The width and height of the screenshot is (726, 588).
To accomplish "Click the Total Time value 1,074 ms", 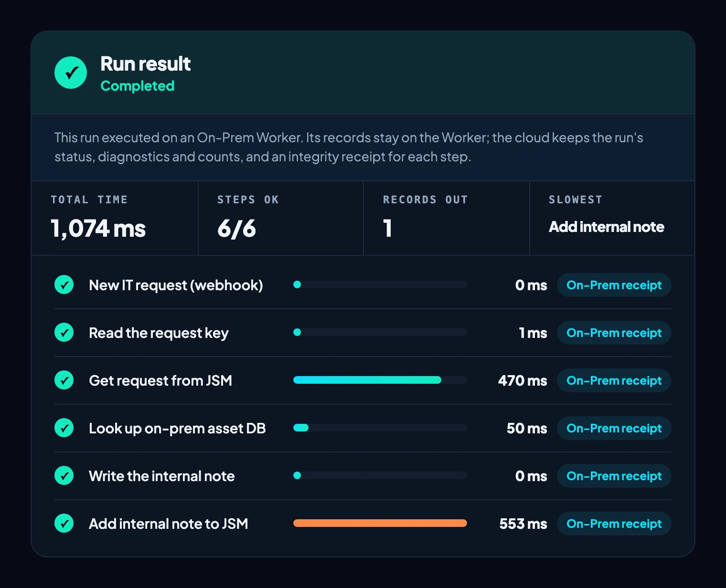I will (98, 228).
